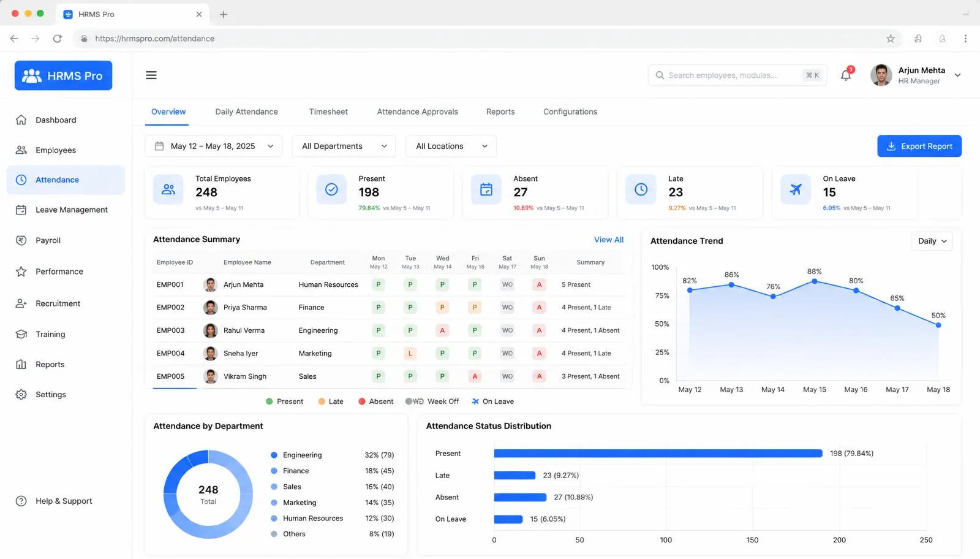
Task: Click the Late clock card icon
Action: point(641,189)
